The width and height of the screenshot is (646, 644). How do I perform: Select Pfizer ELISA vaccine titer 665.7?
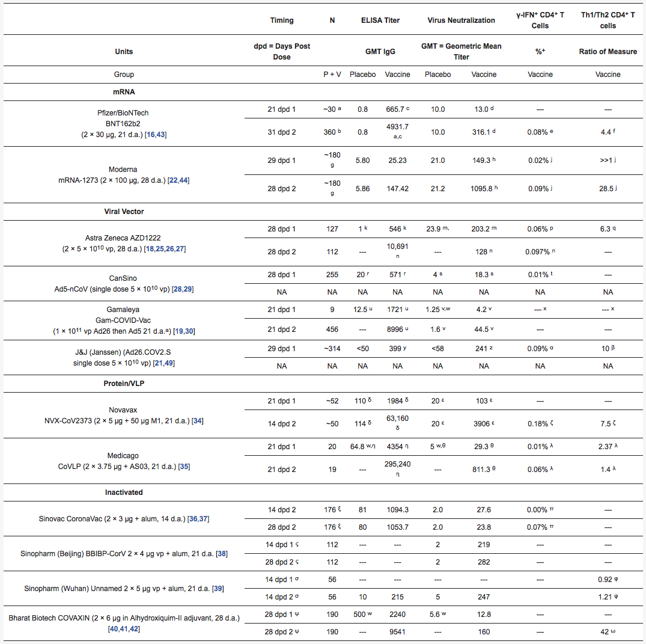(x=395, y=109)
